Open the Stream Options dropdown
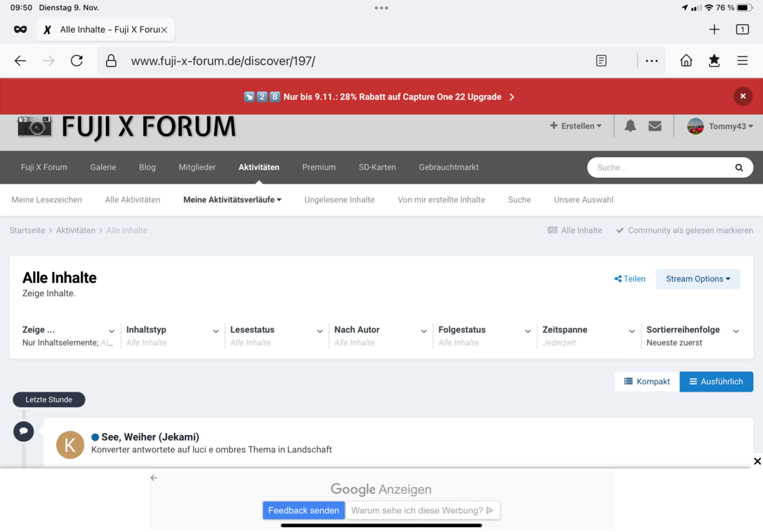This screenshot has width=763, height=532. click(697, 279)
